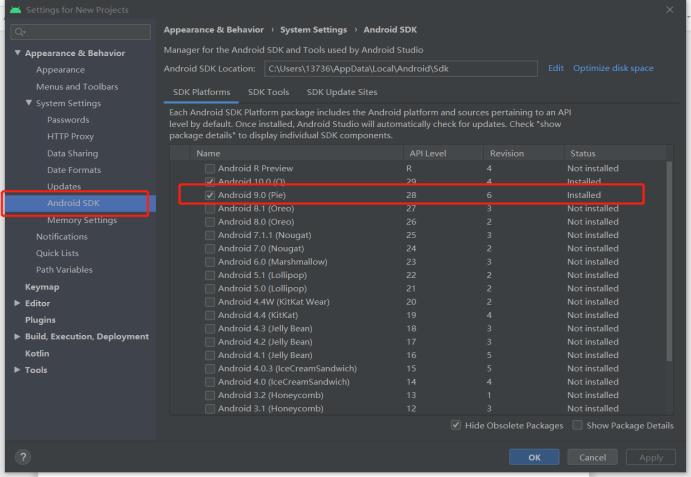Select Updates in System Settings
Viewport: 691px width, 477px height.
(64, 186)
